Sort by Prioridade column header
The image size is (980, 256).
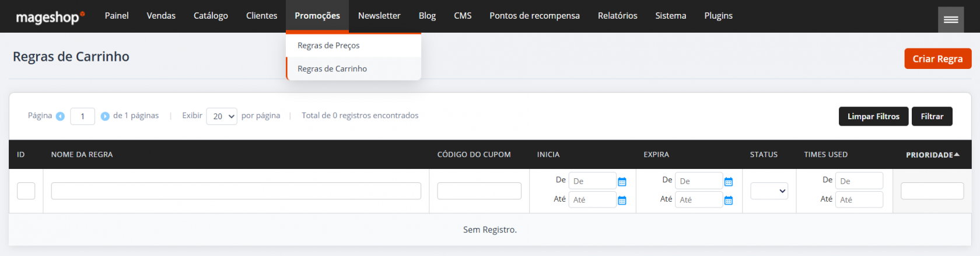point(932,155)
